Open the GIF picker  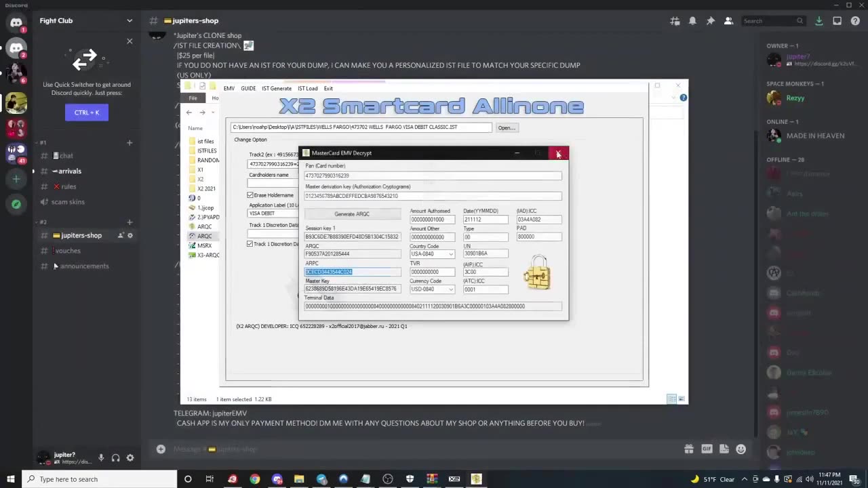[x=707, y=449]
